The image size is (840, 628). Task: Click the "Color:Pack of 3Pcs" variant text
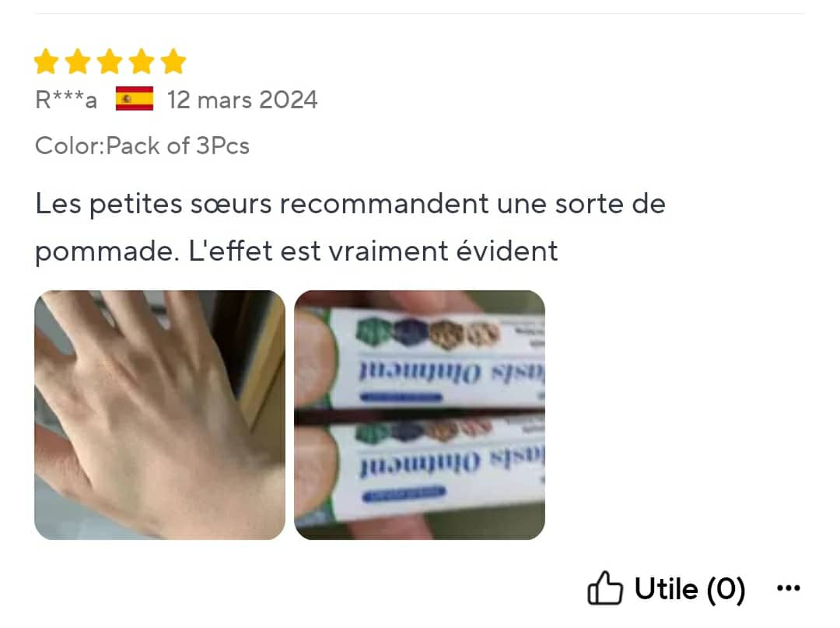tap(142, 146)
